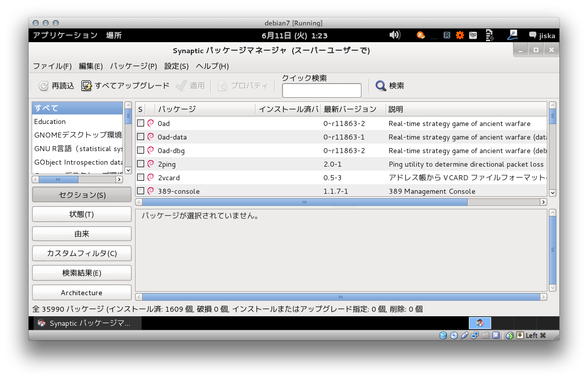Click the セクション(S) button
The image size is (588, 380).
pyautogui.click(x=82, y=195)
